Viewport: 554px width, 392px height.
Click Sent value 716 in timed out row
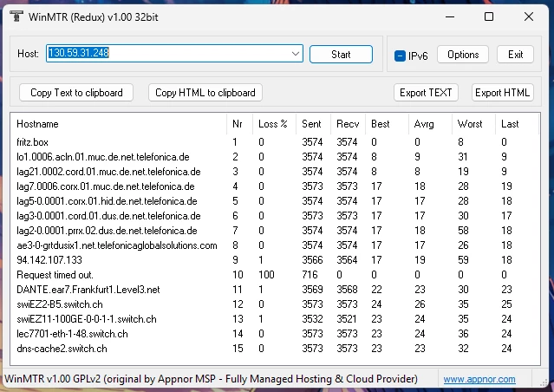coord(310,275)
